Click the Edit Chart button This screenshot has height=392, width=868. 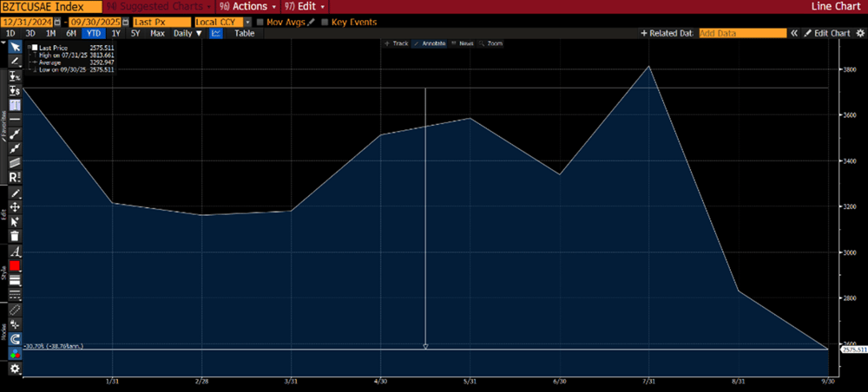point(827,33)
